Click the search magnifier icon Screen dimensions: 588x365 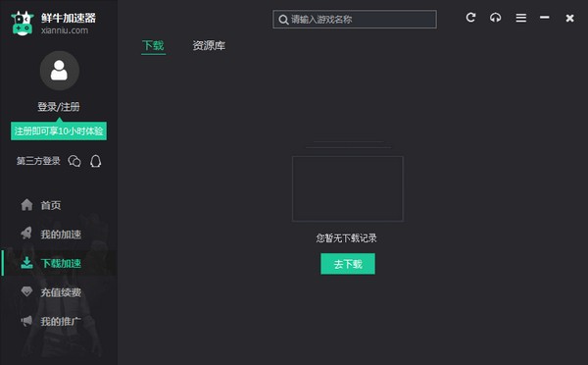click(283, 20)
